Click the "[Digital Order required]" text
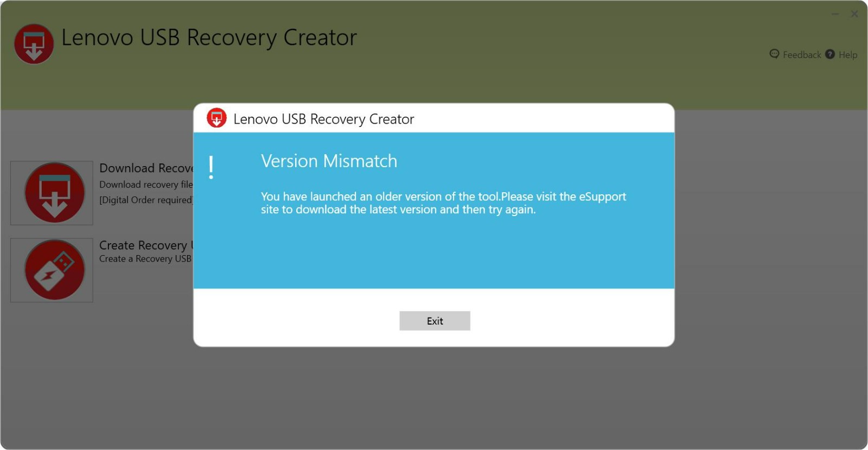Viewport: 868px width, 450px height. pyautogui.click(x=146, y=200)
